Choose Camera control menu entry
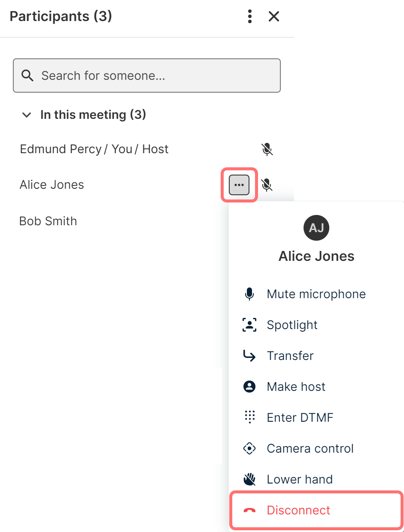Viewport: 404px width, 532px height. pos(310,448)
